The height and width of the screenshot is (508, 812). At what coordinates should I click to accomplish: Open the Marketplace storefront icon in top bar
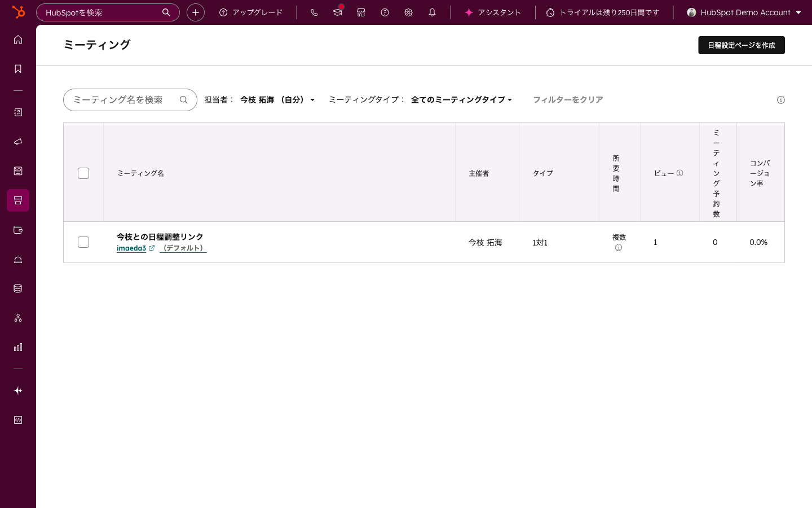[x=361, y=12]
